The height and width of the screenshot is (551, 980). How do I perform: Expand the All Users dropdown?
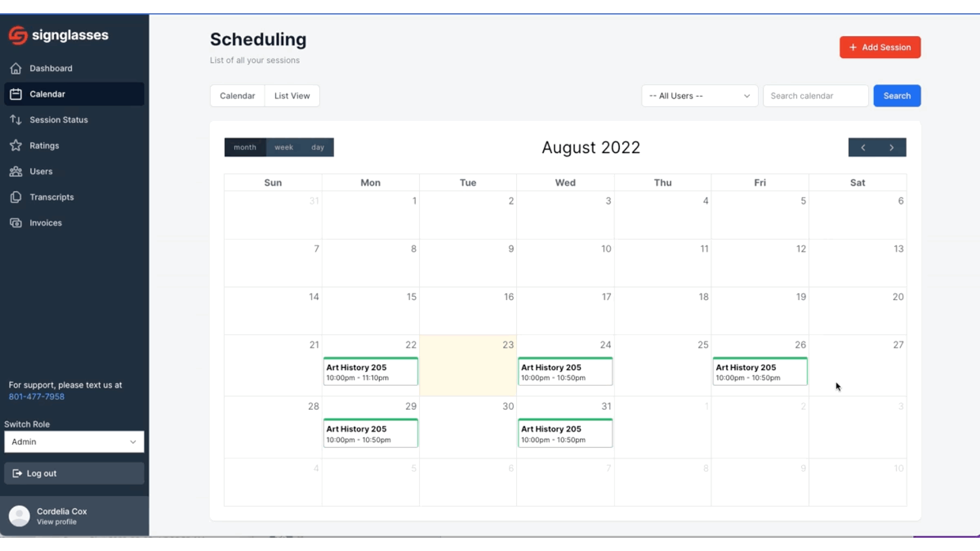tap(699, 96)
